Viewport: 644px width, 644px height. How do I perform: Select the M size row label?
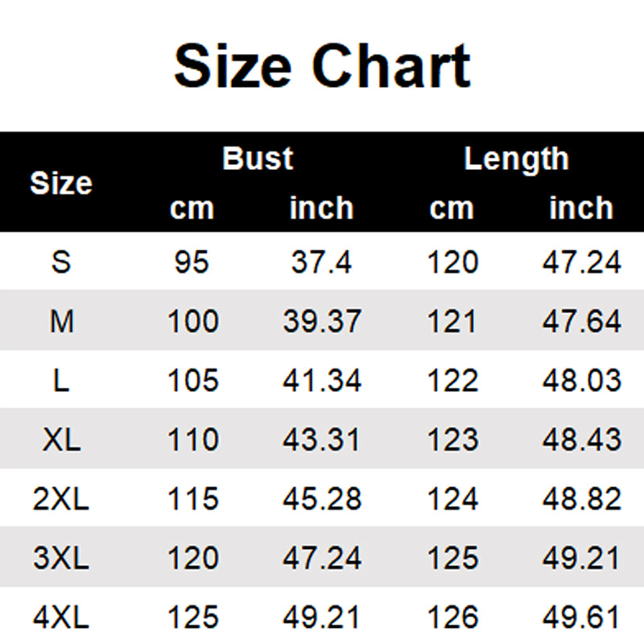(61, 322)
